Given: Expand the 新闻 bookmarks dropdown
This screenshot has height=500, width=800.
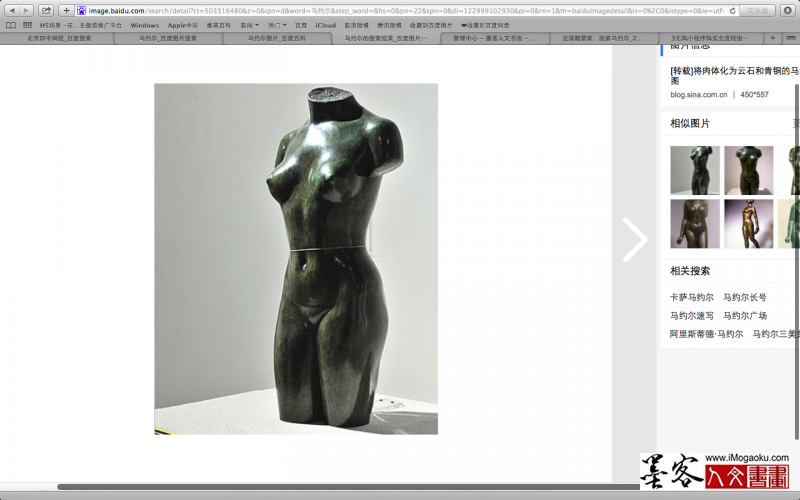Looking at the screenshot, I should tap(249, 25).
